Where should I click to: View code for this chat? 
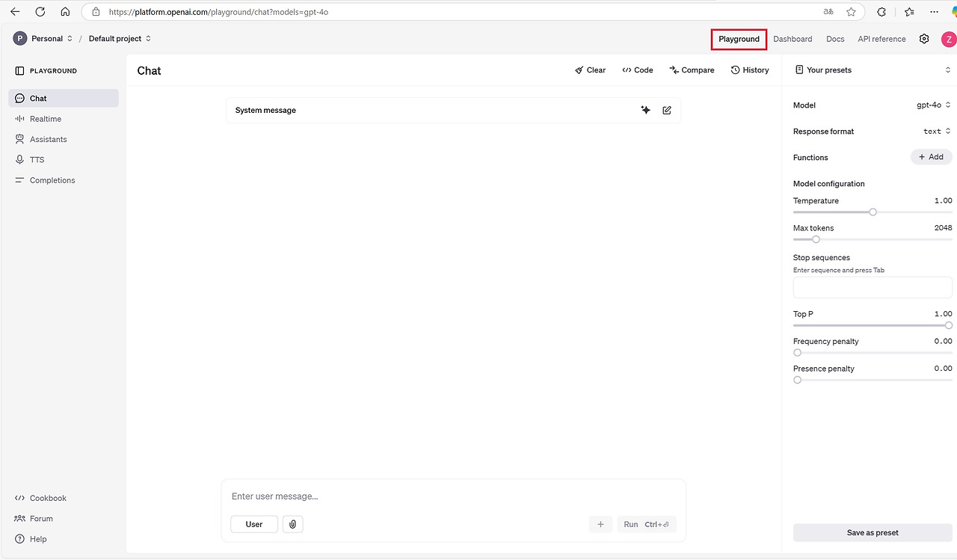tap(638, 70)
